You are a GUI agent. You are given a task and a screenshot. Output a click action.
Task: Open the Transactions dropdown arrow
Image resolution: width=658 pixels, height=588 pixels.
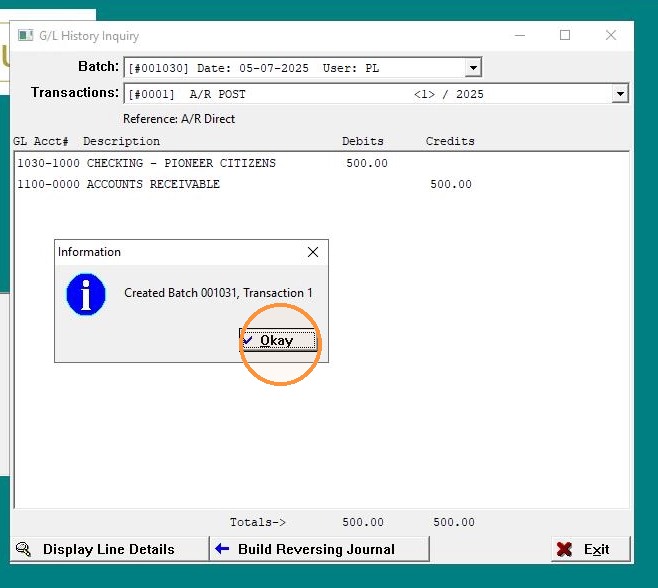[620, 94]
